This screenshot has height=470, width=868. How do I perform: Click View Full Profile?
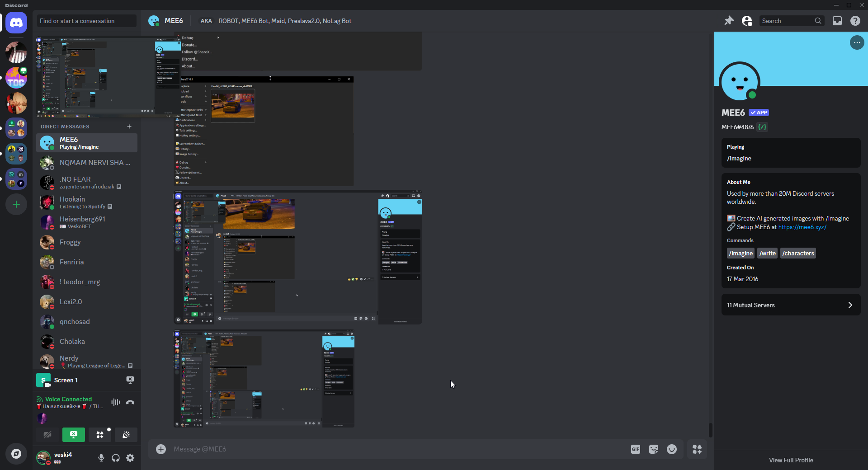tap(791, 460)
